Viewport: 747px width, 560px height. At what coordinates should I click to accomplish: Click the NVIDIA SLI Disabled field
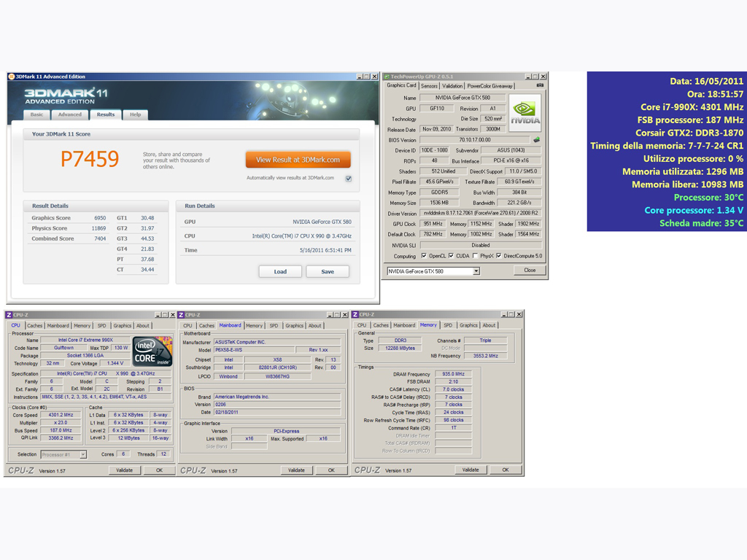[481, 245]
